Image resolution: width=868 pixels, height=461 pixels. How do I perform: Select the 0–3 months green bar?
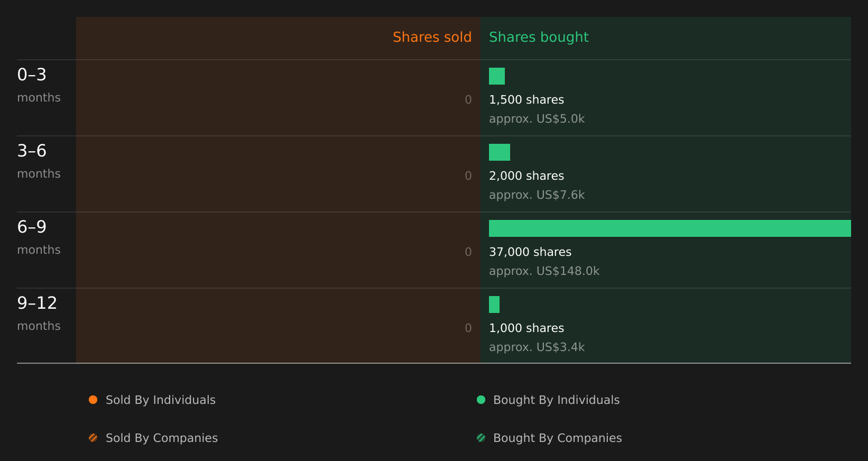tap(497, 76)
